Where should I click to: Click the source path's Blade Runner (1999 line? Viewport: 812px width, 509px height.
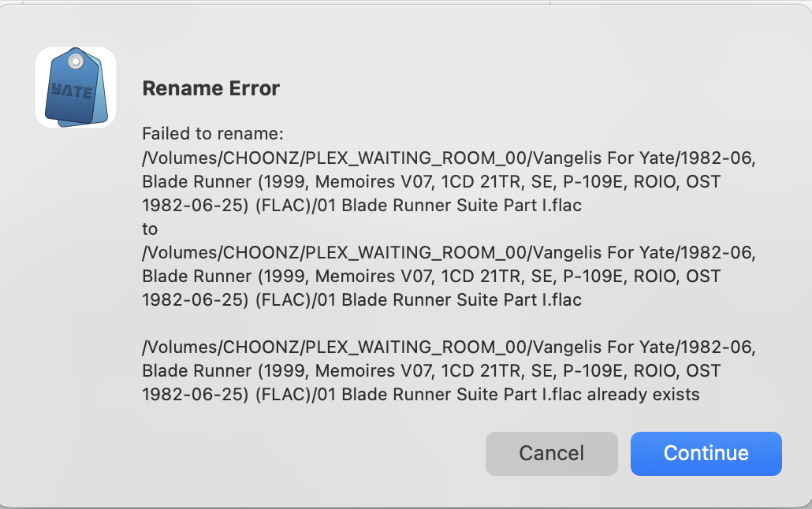click(x=431, y=182)
